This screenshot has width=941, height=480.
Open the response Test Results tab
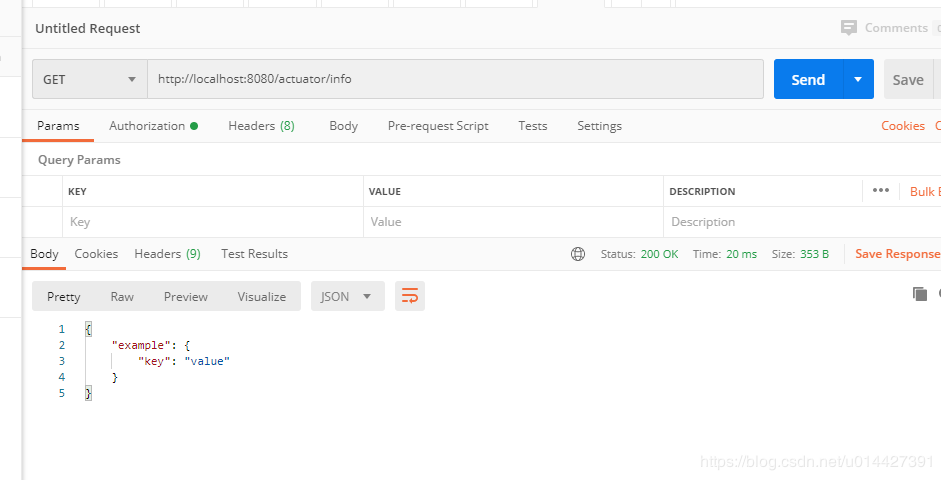point(254,254)
